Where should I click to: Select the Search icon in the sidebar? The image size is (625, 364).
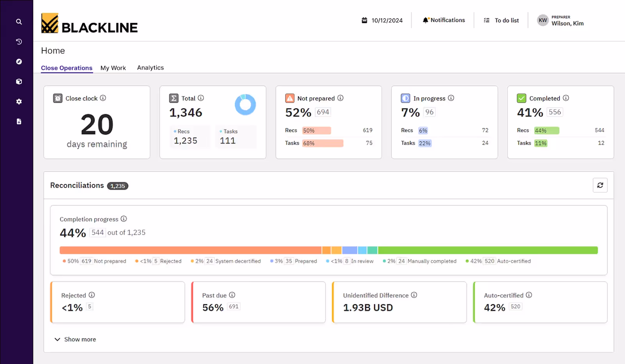pos(18,21)
